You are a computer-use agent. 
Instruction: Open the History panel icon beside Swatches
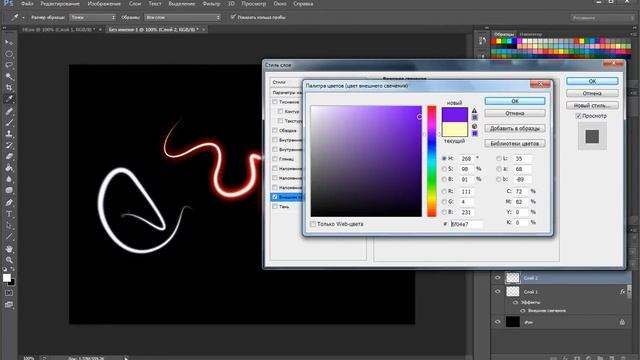pos(482,40)
